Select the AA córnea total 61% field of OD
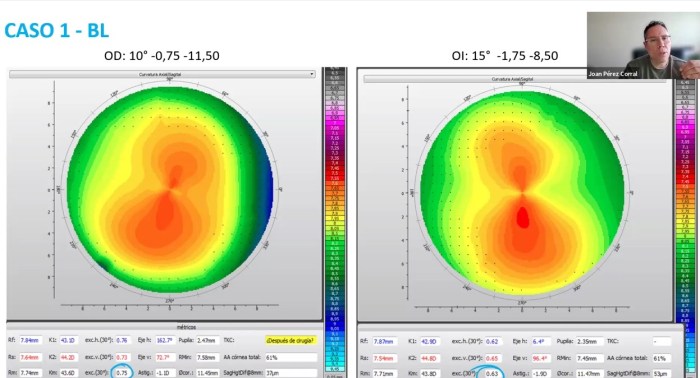Image resolution: width=700 pixels, height=378 pixels. pos(291,357)
